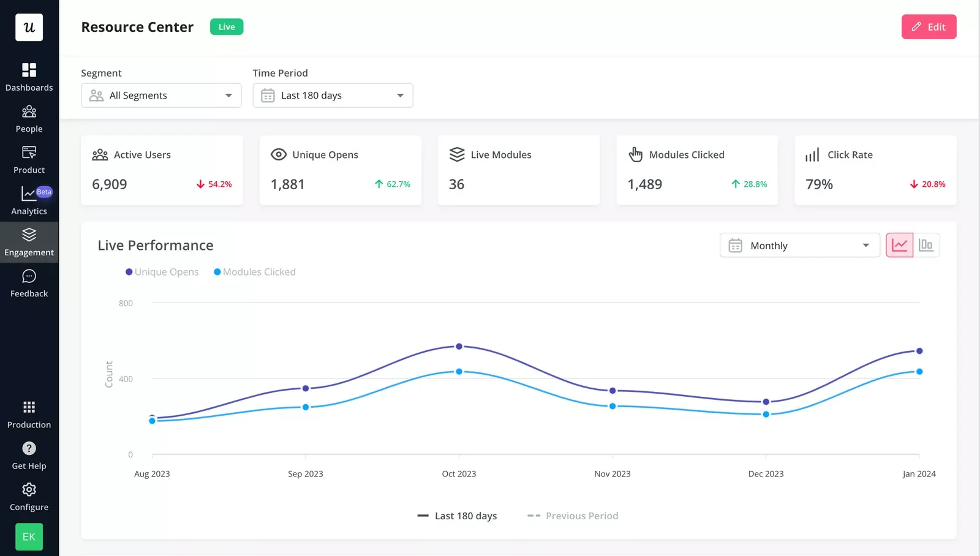This screenshot has width=980, height=556.
Task: Hide the Modules Clicked series in the legend
Action: [254, 272]
